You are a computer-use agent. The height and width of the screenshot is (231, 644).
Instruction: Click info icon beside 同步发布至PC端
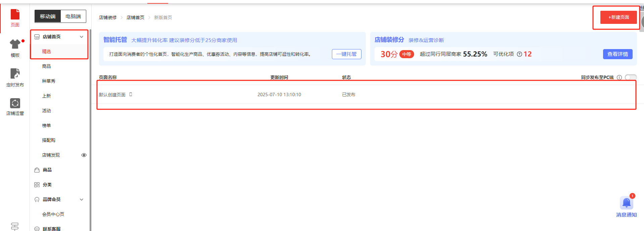(x=619, y=77)
